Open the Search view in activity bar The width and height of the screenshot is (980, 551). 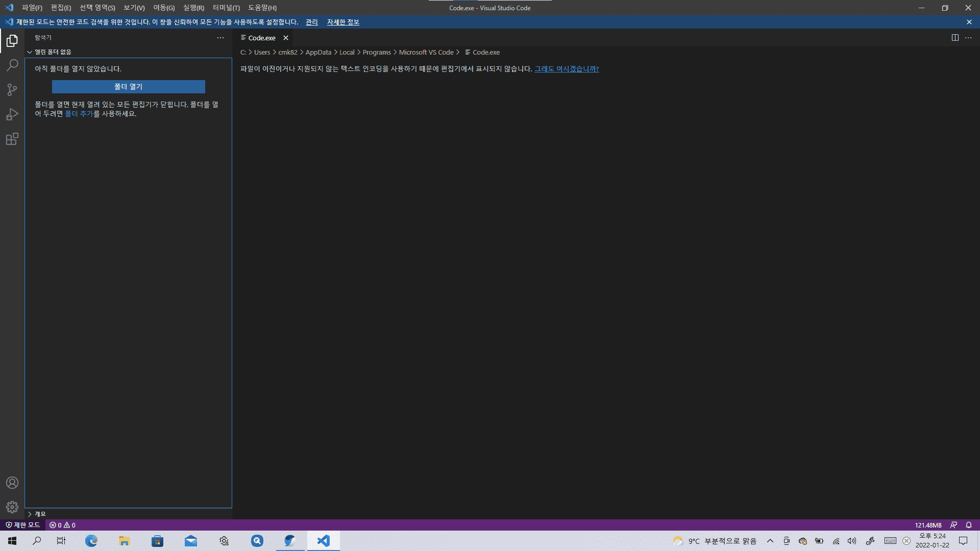click(x=12, y=65)
